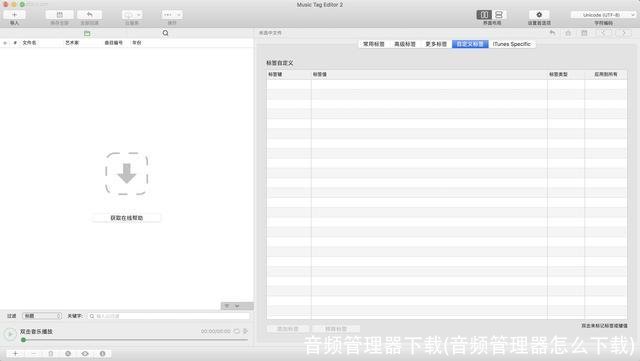The height and width of the screenshot is (361, 640).
Task: Click the first empty row of the custom tag table
Action: coord(447,84)
